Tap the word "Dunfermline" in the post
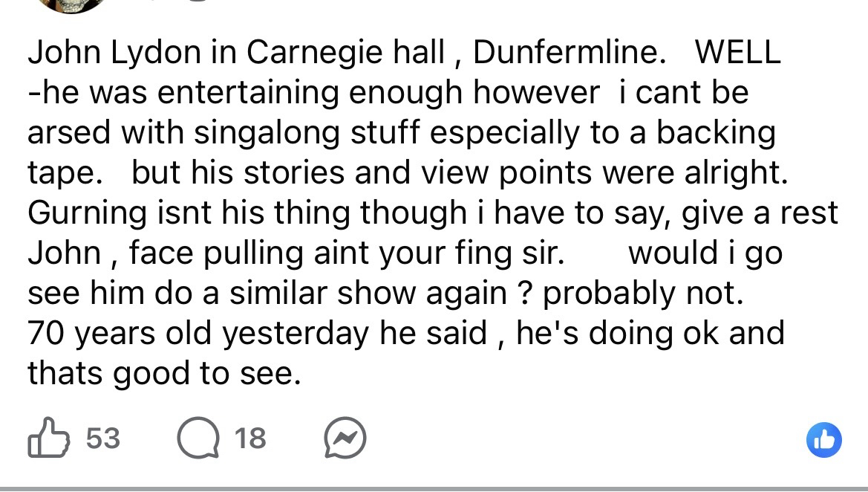Viewport: 868px width, 492px height. point(564,52)
